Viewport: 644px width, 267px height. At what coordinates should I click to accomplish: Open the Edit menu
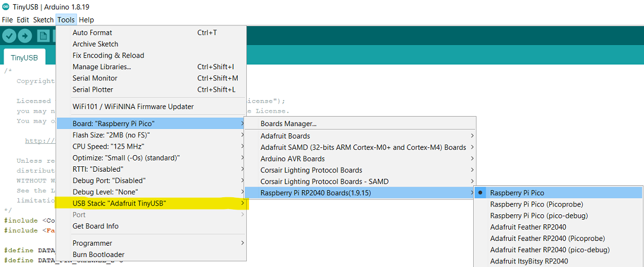tap(23, 20)
